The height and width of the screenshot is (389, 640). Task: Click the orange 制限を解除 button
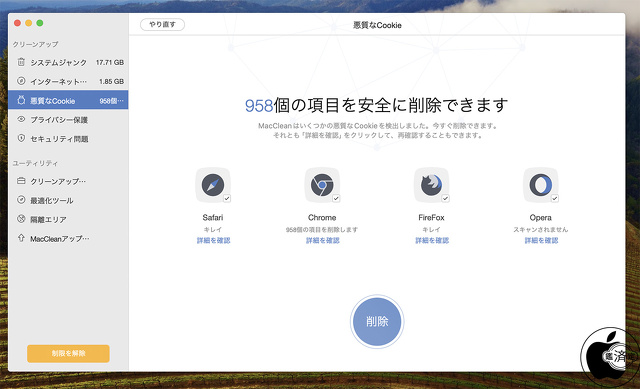(68, 353)
